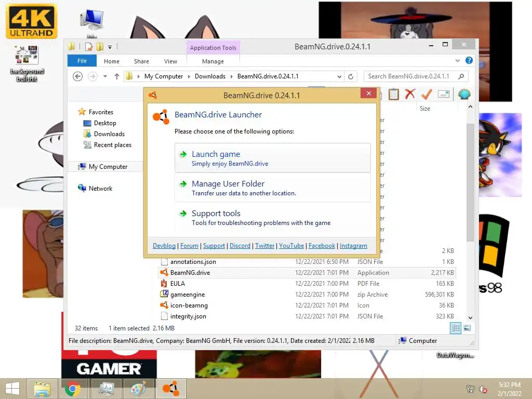This screenshot has height=399, width=532.
Task: Switch to large icons view icon
Action: pos(467,328)
